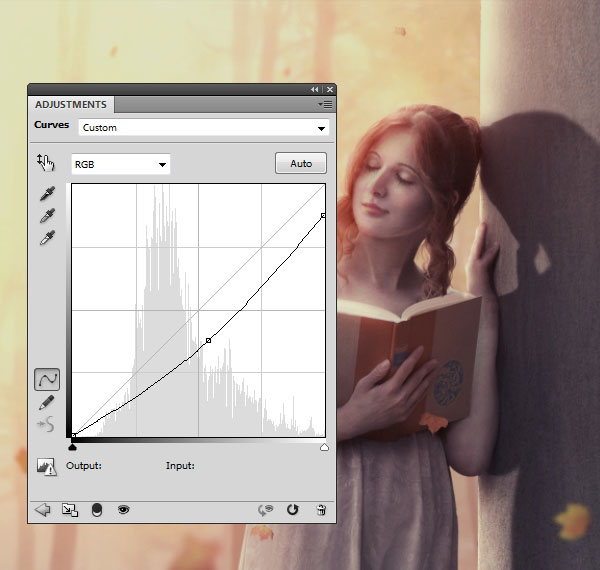Select the top-right curve endpoint
The image size is (600, 570).
tap(323, 216)
